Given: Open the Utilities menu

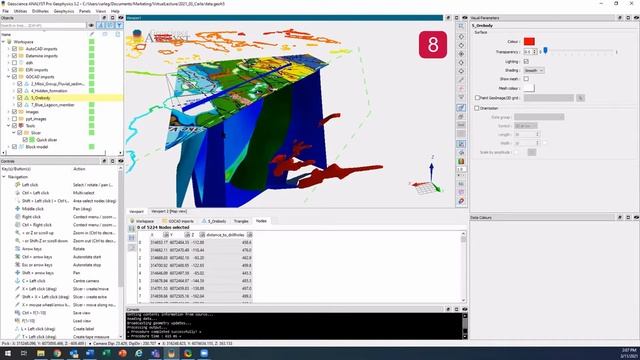Looking at the screenshot, I should pyautogui.click(x=20, y=11).
